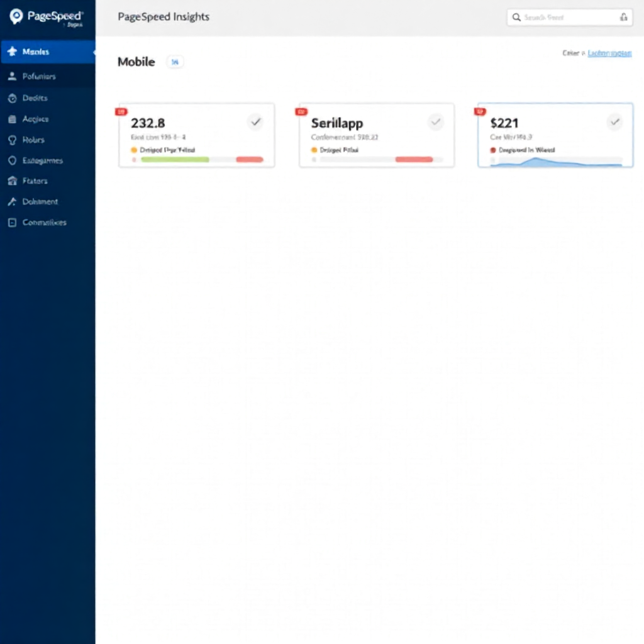Click the red badge on $221 card

[x=480, y=112]
